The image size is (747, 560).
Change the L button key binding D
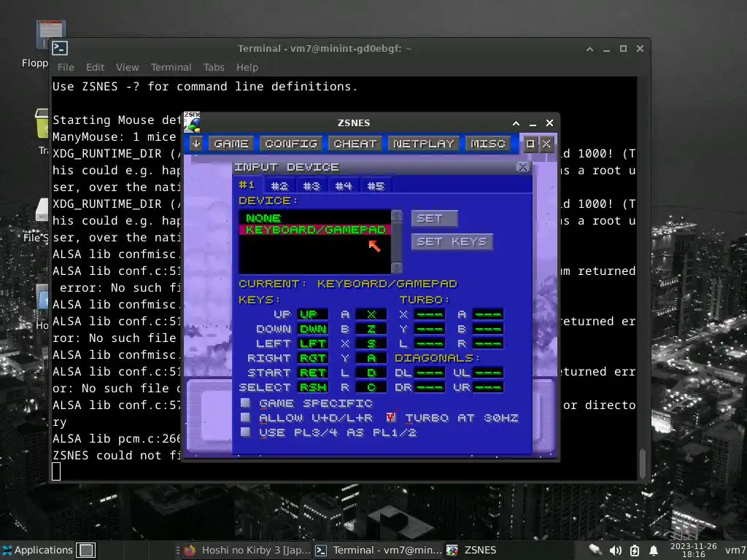371,373
